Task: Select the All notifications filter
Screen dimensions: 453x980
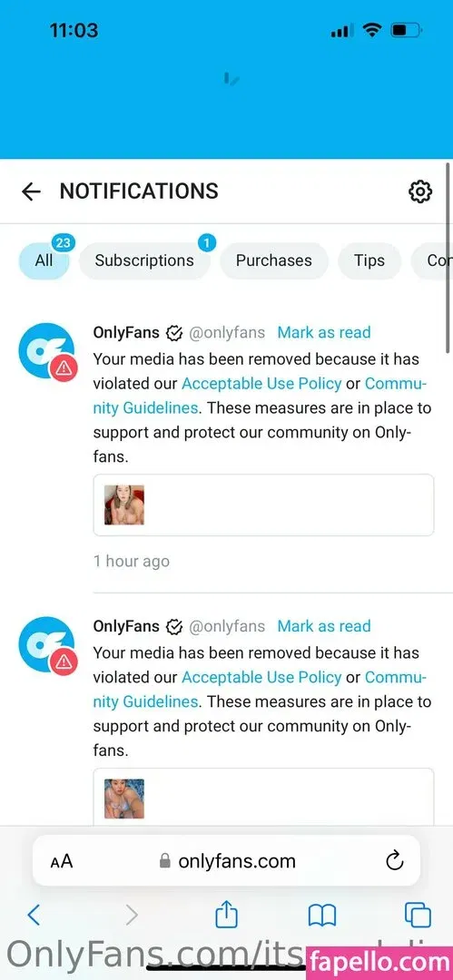Action: point(44,260)
